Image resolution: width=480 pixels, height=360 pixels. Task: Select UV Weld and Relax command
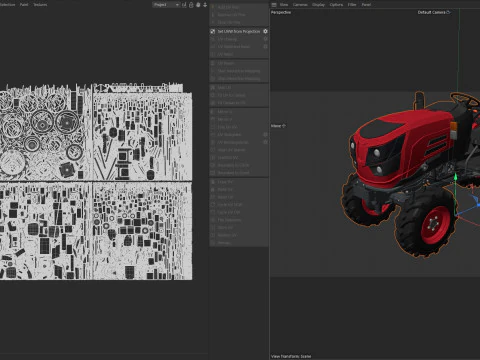pos(233,47)
